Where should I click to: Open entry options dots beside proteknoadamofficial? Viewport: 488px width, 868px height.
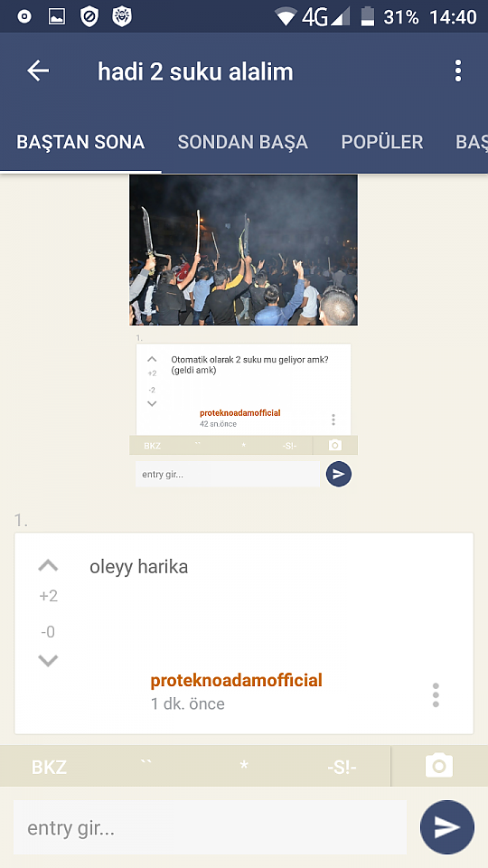point(436,694)
